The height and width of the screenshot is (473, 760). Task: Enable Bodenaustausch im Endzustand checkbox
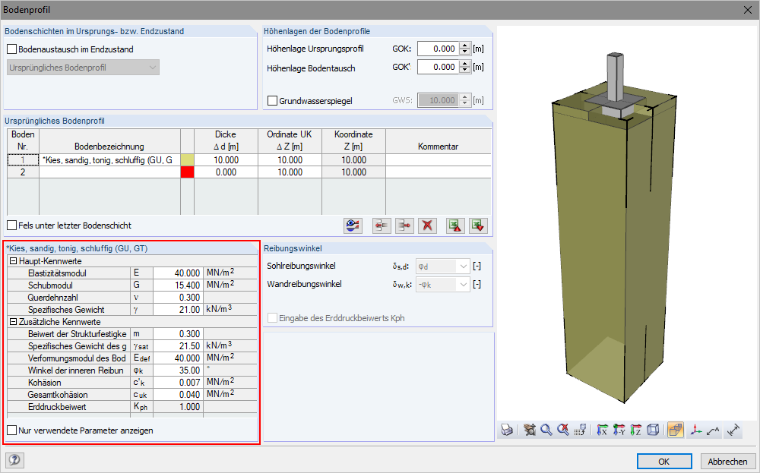click(12, 49)
